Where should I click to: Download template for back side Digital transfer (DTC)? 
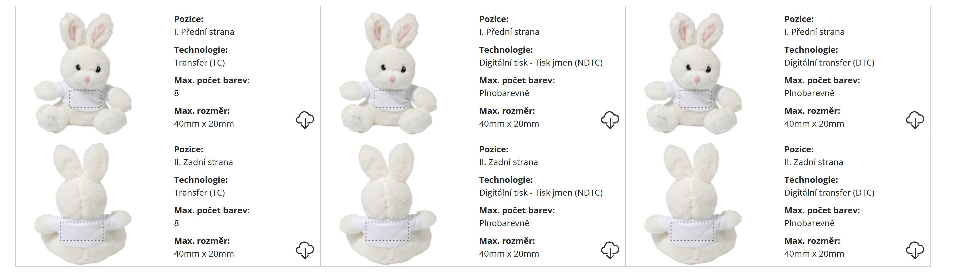(x=915, y=250)
